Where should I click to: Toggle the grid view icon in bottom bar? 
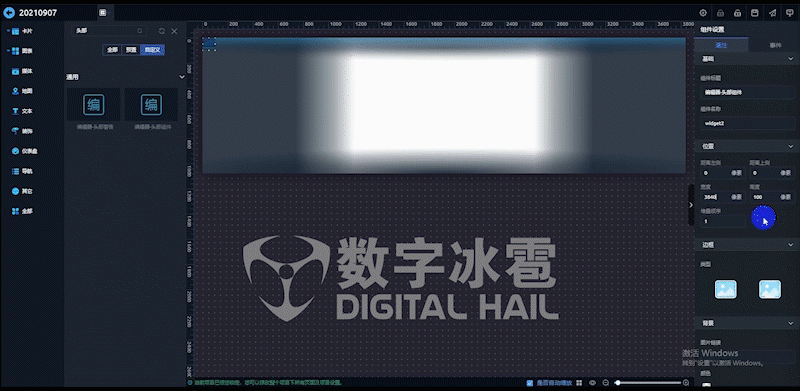(x=579, y=383)
